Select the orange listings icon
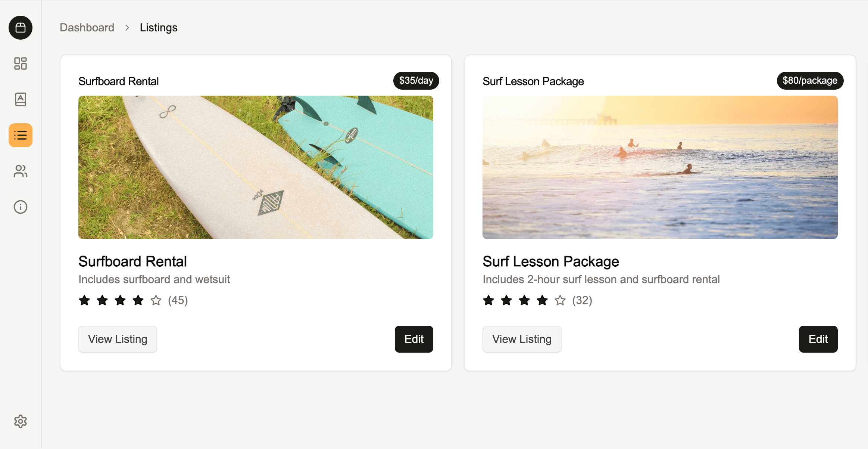868x449 pixels. coord(21,135)
